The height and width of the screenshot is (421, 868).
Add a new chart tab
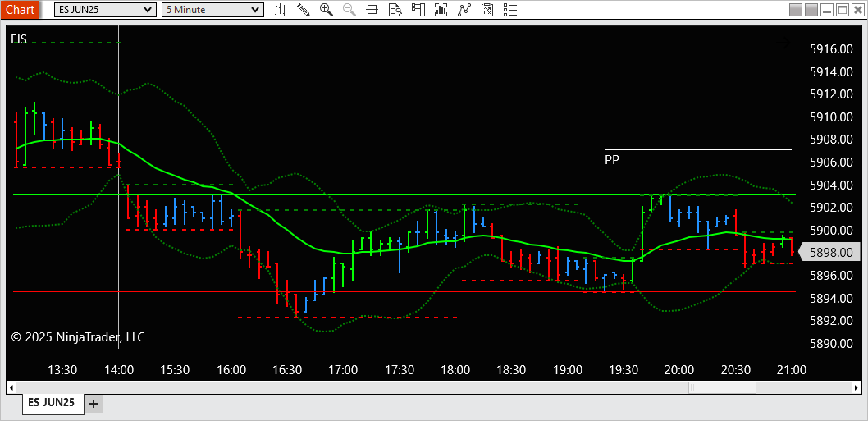point(93,404)
